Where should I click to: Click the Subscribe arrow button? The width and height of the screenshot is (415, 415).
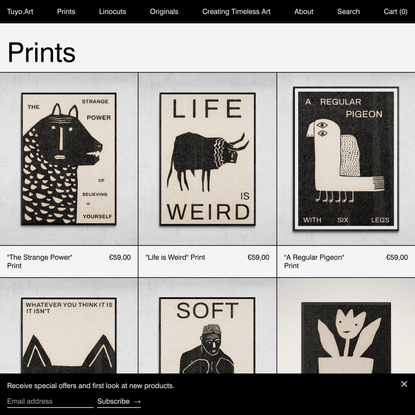119,401
